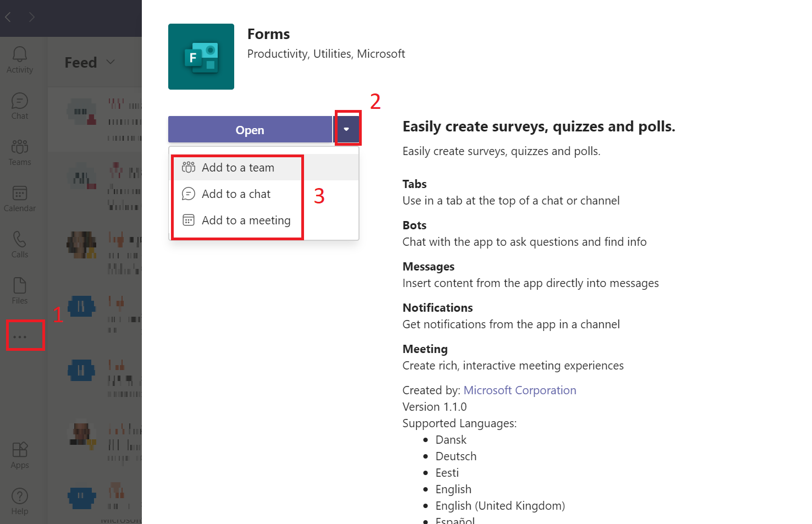Screen dimensions: 812x524
Task: Open Help from the sidebar
Action: pyautogui.click(x=20, y=501)
